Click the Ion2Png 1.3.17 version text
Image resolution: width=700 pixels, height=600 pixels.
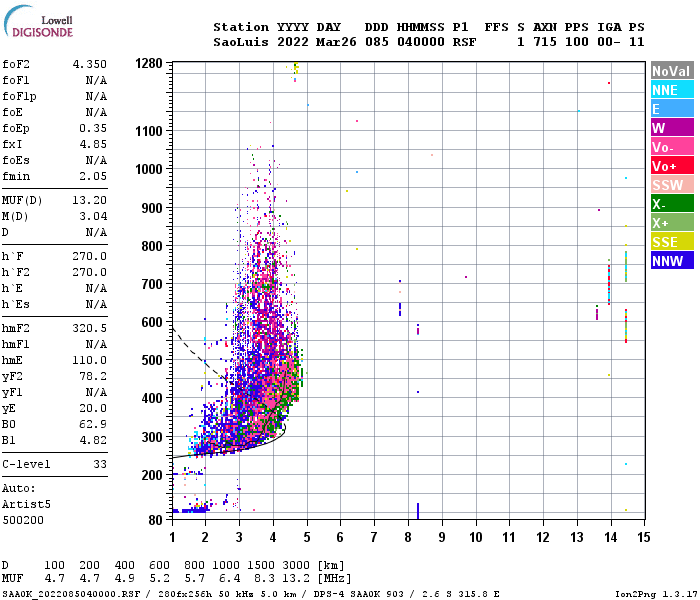click(x=656, y=594)
